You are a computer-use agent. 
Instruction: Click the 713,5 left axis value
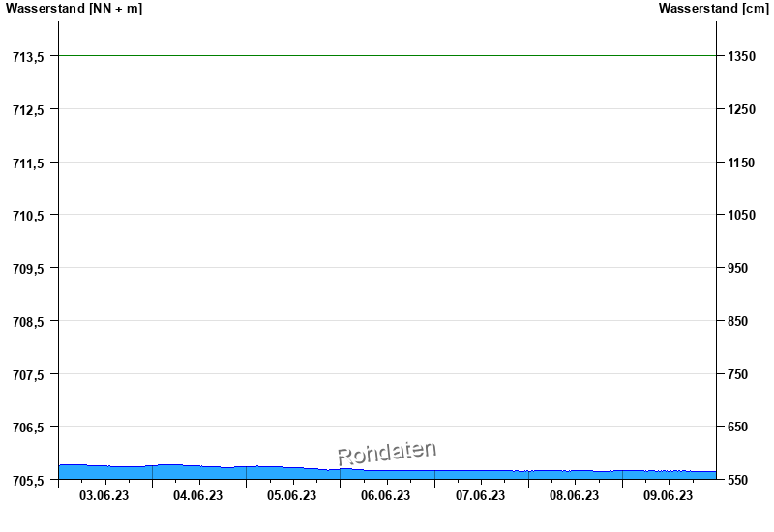[x=28, y=57]
